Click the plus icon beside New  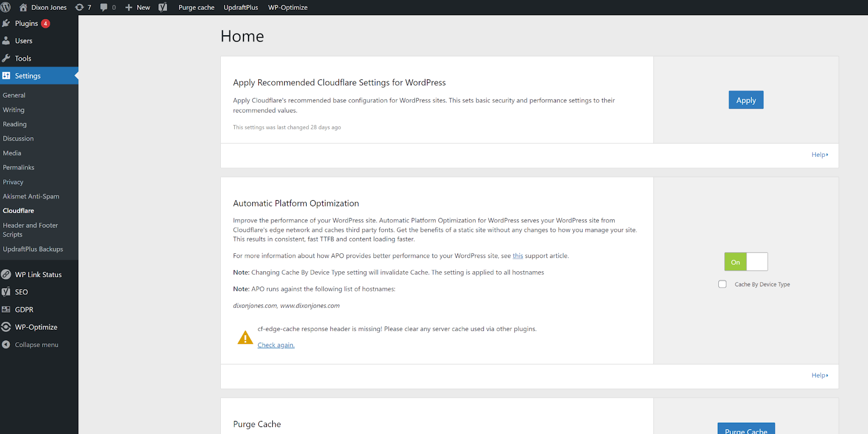pyautogui.click(x=129, y=8)
